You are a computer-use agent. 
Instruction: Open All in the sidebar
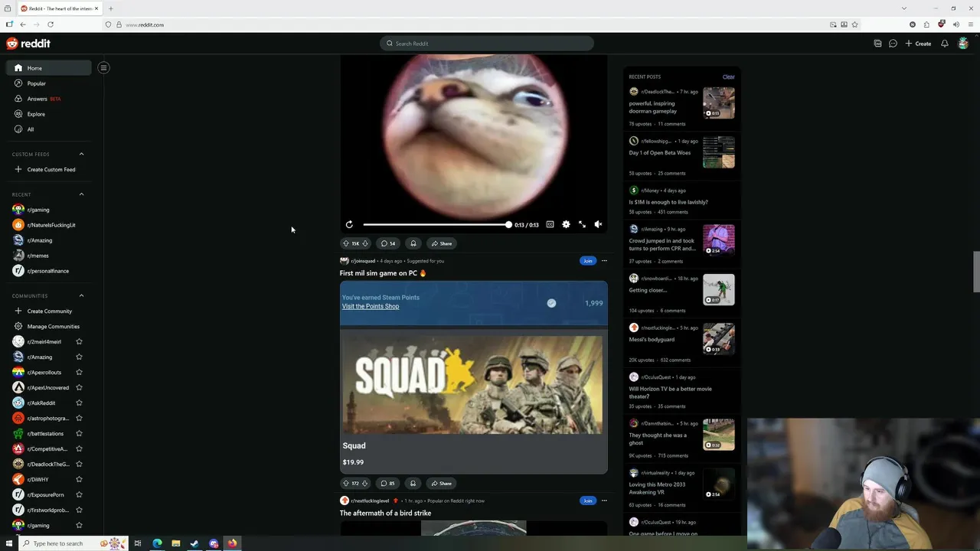49,129
